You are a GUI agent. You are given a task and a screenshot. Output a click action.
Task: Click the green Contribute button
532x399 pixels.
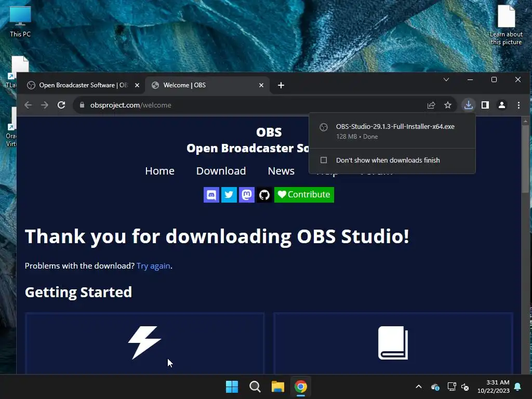click(304, 195)
